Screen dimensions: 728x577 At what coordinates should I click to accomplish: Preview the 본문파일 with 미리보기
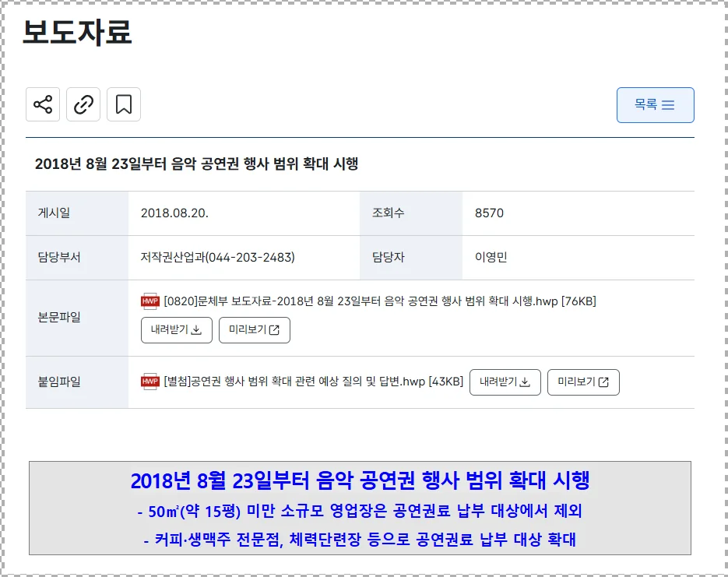(x=255, y=330)
